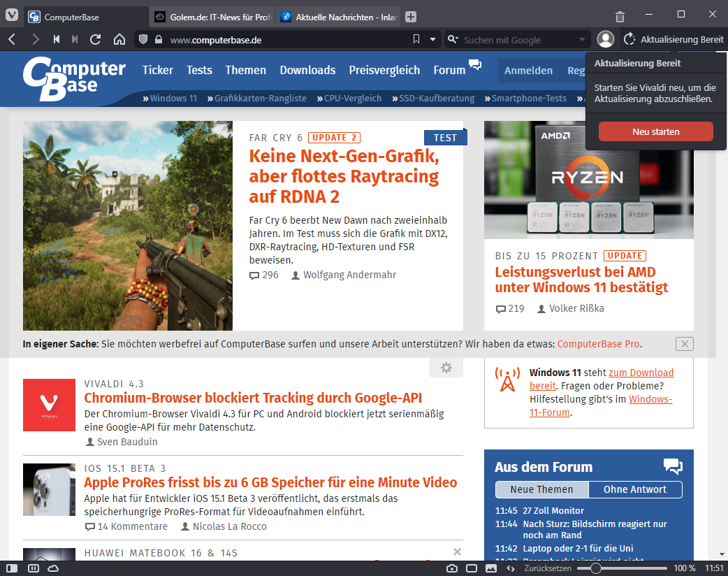This screenshot has width=728, height=576.
Task: Go forward one page in history
Action: coord(36,39)
